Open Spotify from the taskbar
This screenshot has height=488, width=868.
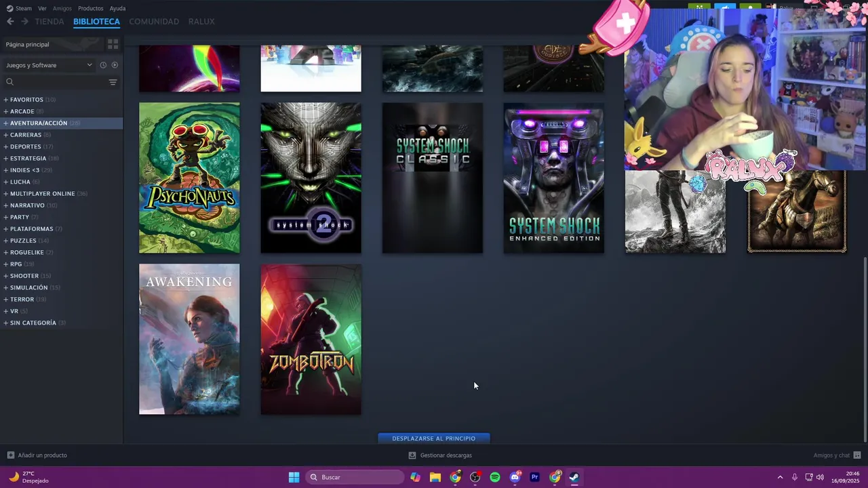point(495,477)
